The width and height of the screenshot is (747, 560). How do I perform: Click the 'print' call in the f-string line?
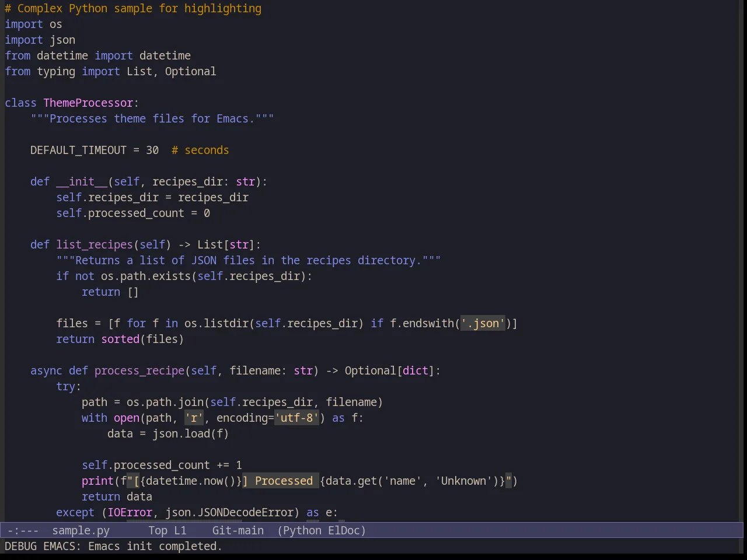[x=97, y=481]
